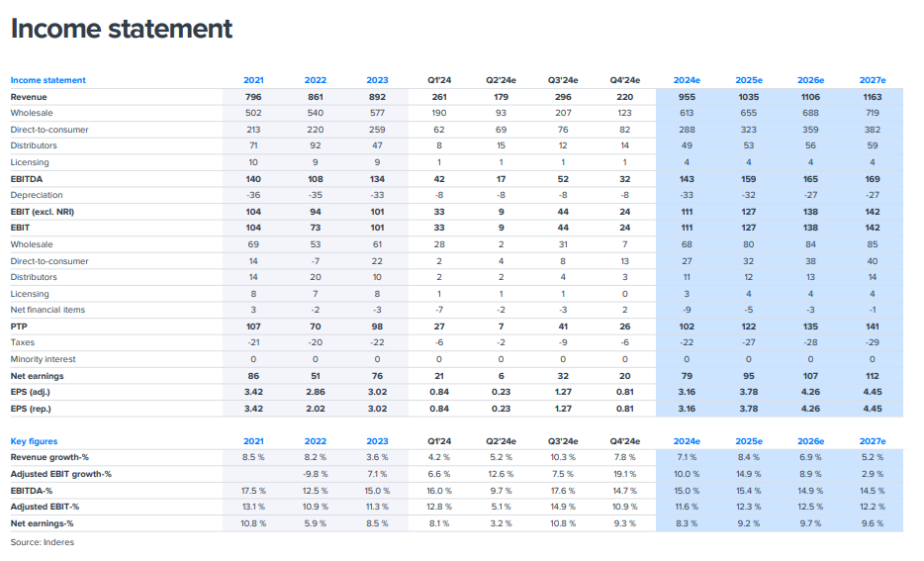Image resolution: width=924 pixels, height=561 pixels.
Task: Select the blue "Income statement" table header
Action: (47, 80)
